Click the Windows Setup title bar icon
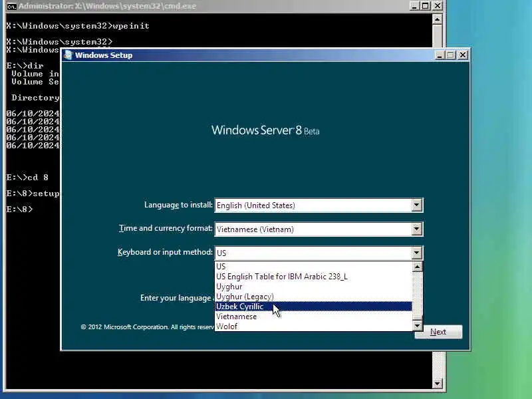Viewport: 532px width, 399px height. pyautogui.click(x=68, y=55)
